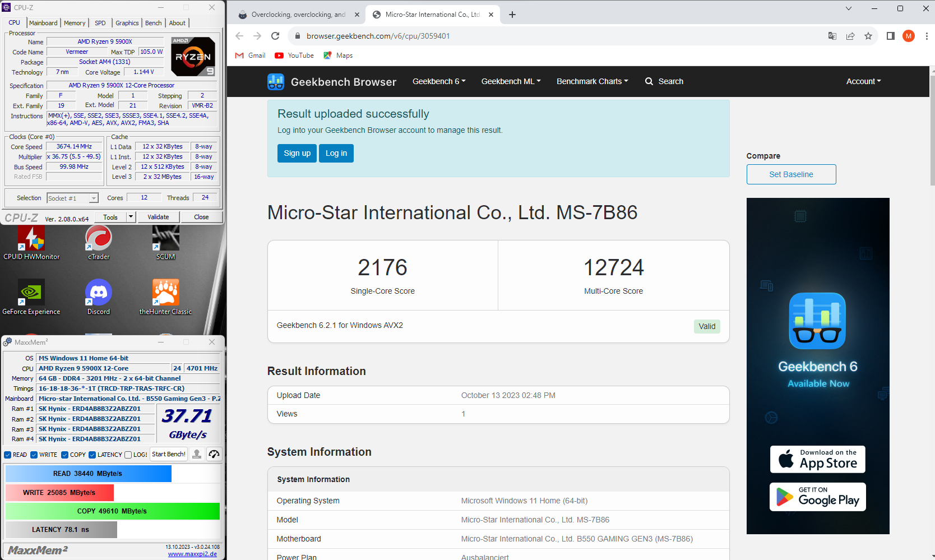Launch cTrader from the desktop
Screen dimensions: 935x560
point(99,242)
